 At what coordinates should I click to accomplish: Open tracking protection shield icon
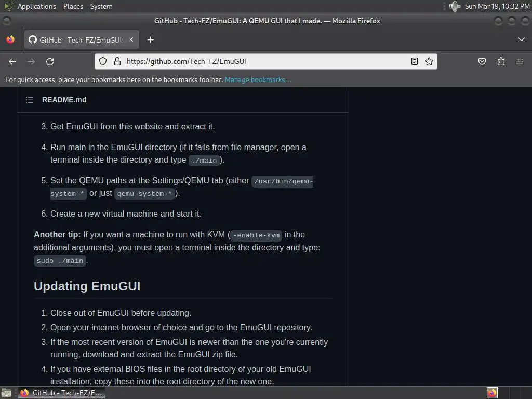103,61
